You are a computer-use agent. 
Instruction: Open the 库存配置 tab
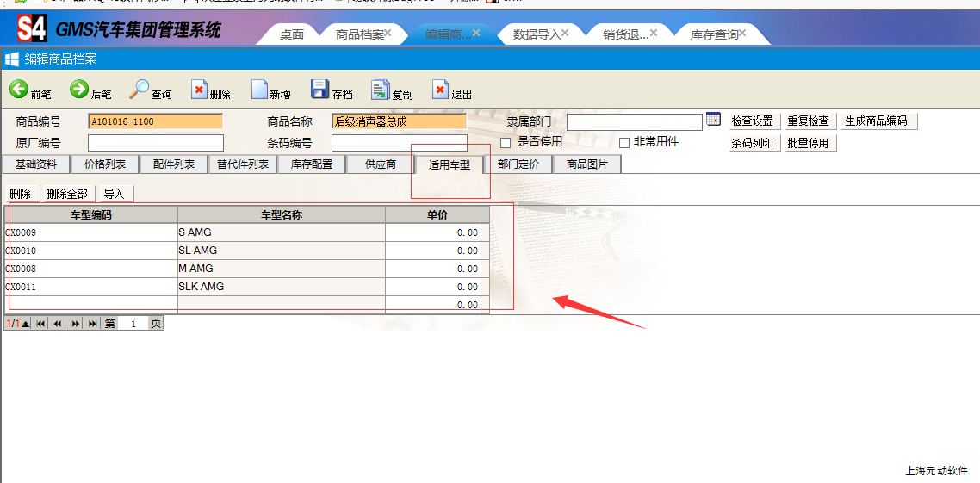[311, 164]
